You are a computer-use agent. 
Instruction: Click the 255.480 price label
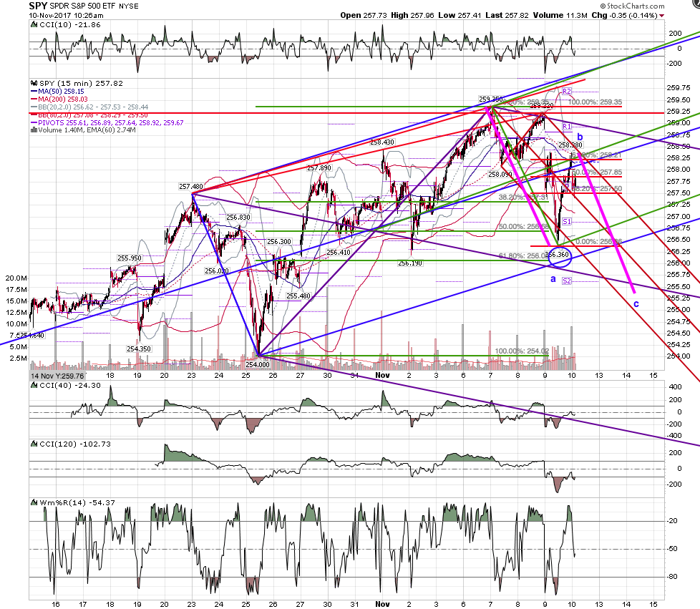(x=298, y=296)
